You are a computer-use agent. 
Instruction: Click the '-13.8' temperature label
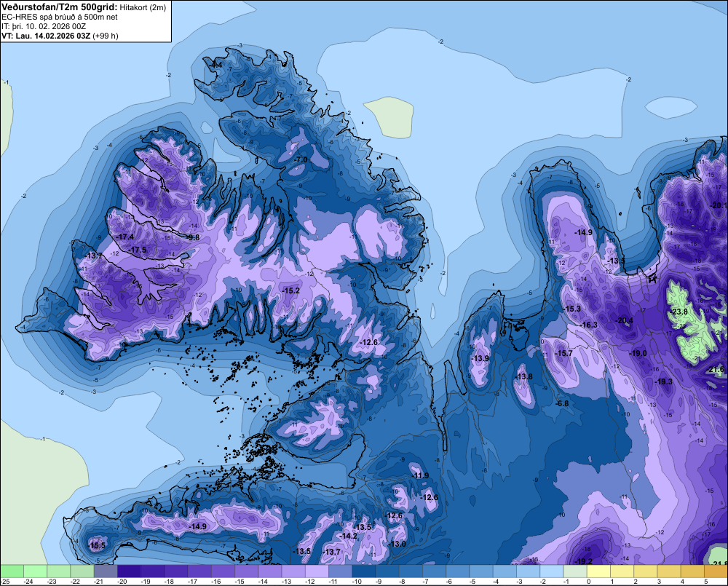tap(523, 376)
